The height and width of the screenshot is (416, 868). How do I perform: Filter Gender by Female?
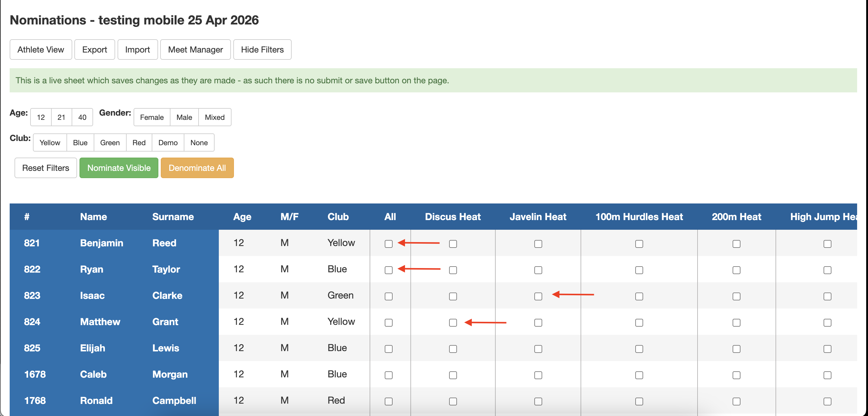[x=152, y=117]
